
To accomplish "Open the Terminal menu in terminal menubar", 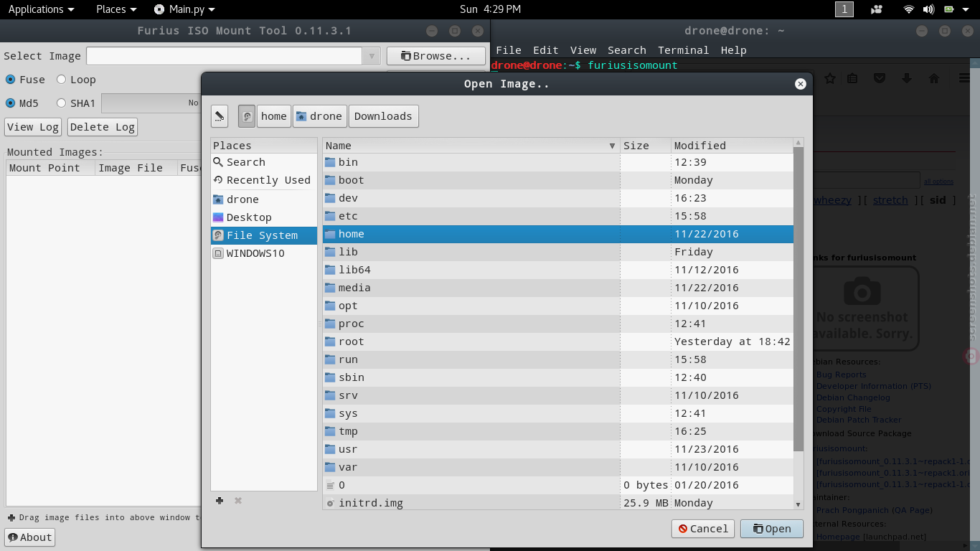I will pyautogui.click(x=683, y=50).
